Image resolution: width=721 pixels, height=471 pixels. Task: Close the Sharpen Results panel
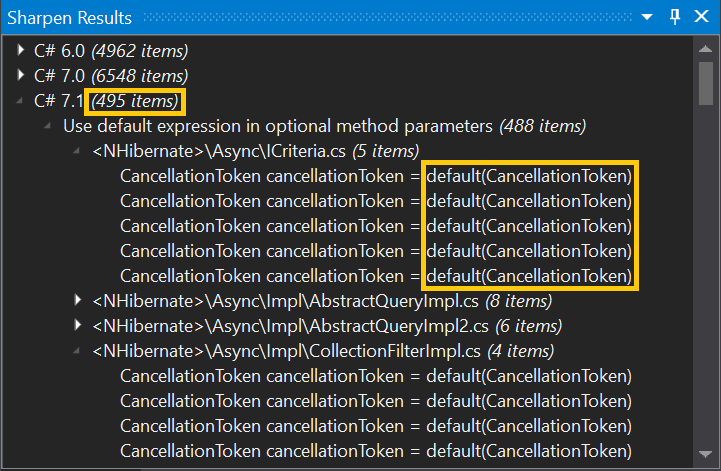point(701,17)
